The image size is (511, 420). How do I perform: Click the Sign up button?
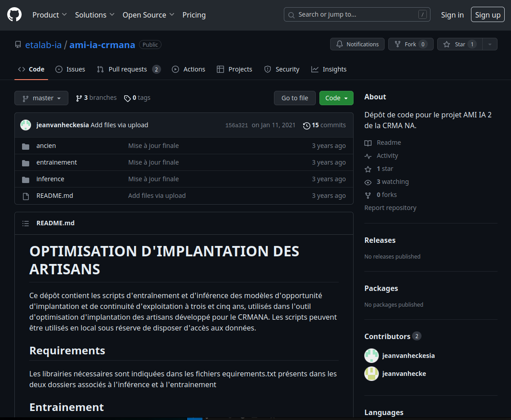tap(488, 15)
